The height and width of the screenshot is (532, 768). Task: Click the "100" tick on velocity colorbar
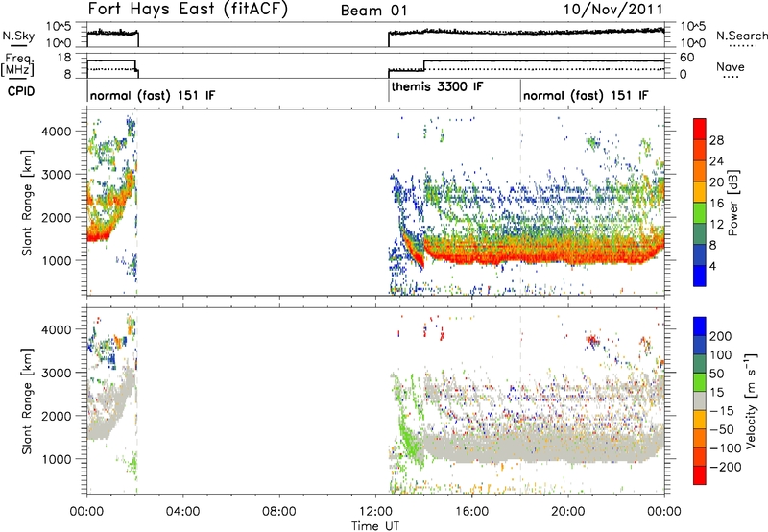(x=721, y=354)
